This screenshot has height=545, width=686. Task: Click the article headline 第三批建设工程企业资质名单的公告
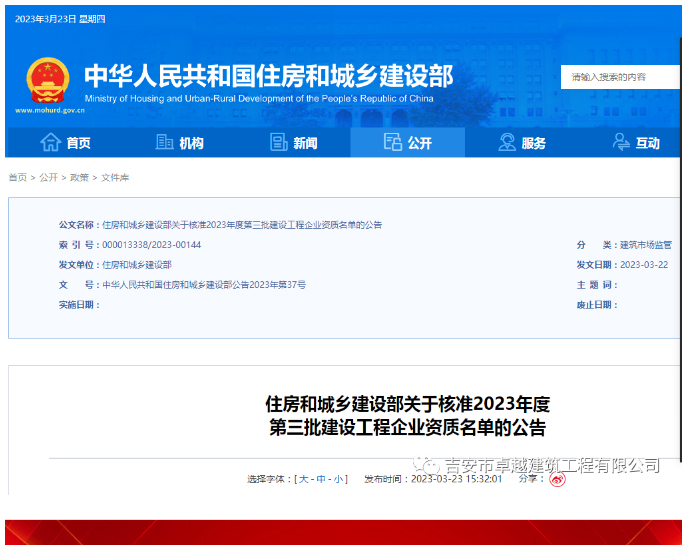point(407,428)
